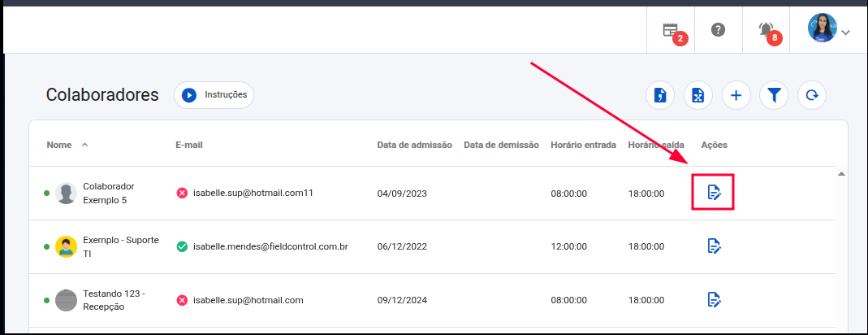Screen dimensions: 868x335
Task: Sort by Data de demissão header
Action: click(x=502, y=145)
